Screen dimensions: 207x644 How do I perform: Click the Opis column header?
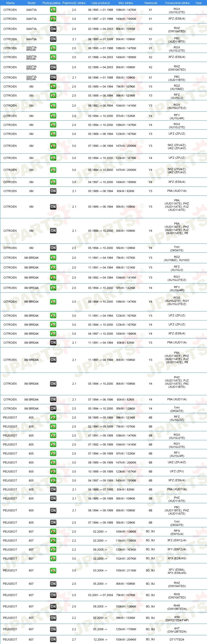199,3
